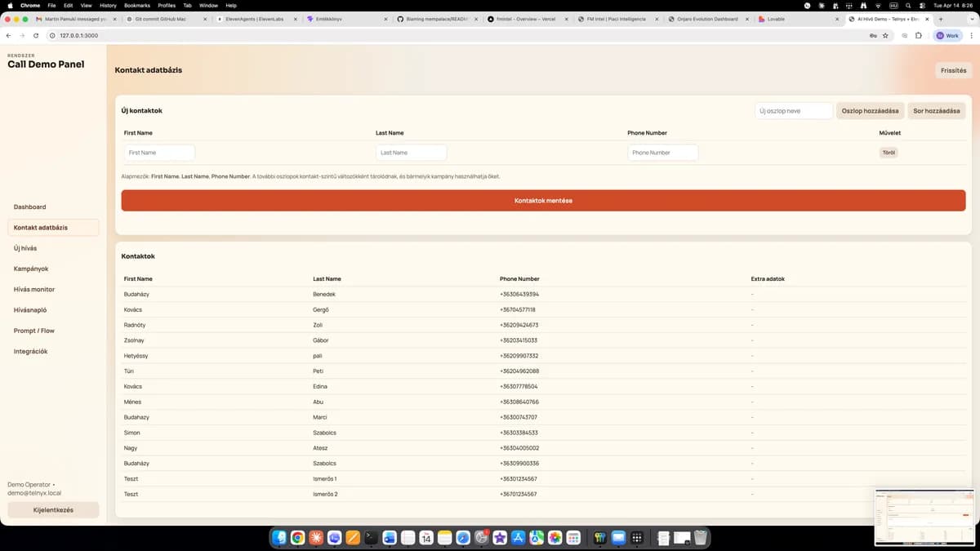This screenshot has width=980, height=551.
Task: Close the Lovable tab
Action: (836, 19)
